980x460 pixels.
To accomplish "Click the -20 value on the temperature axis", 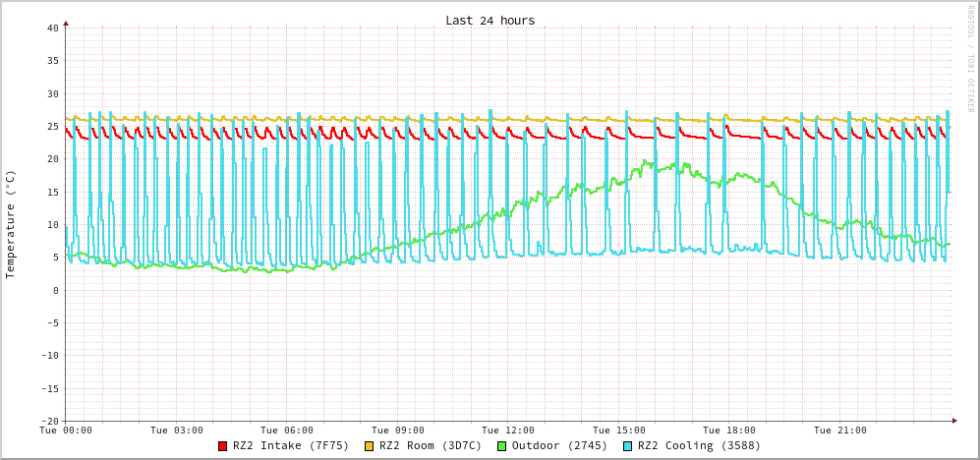I will click(x=49, y=421).
